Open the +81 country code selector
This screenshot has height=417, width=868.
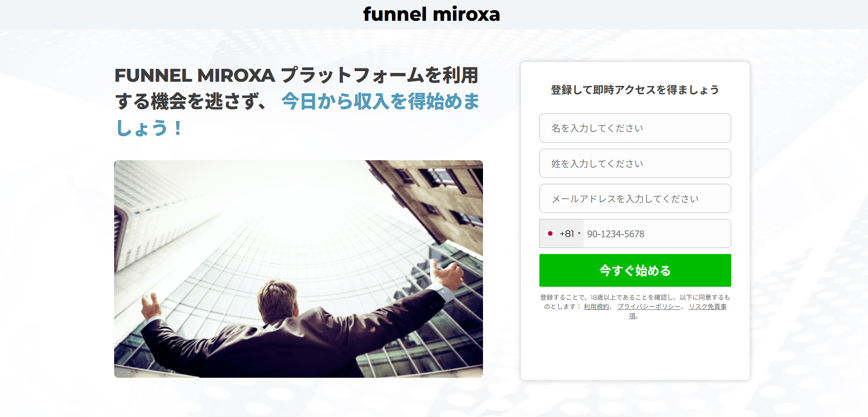click(x=562, y=234)
